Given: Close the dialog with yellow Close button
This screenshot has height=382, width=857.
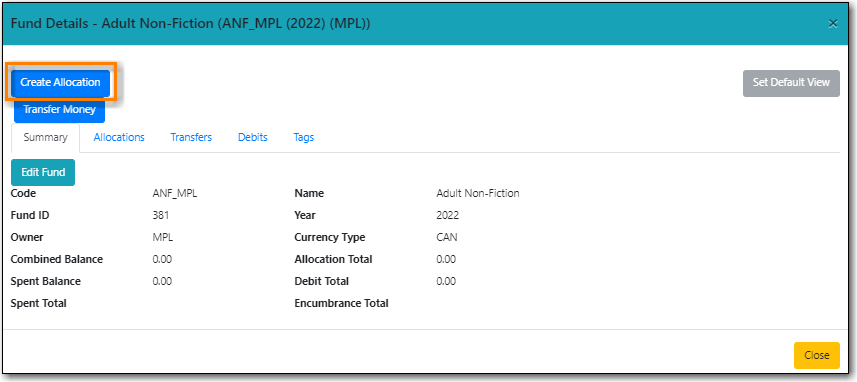Looking at the screenshot, I should click(817, 355).
